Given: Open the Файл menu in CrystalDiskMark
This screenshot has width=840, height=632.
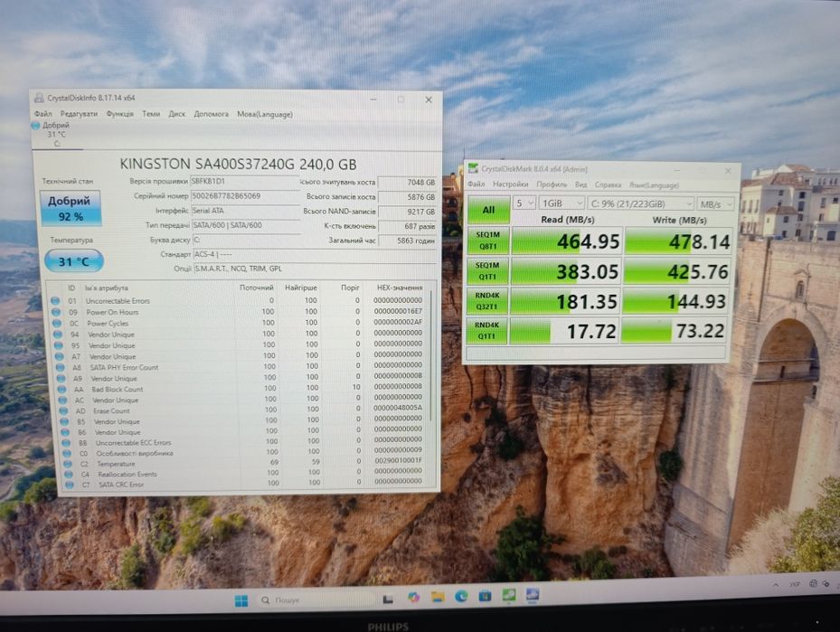Looking at the screenshot, I should pos(477,184).
